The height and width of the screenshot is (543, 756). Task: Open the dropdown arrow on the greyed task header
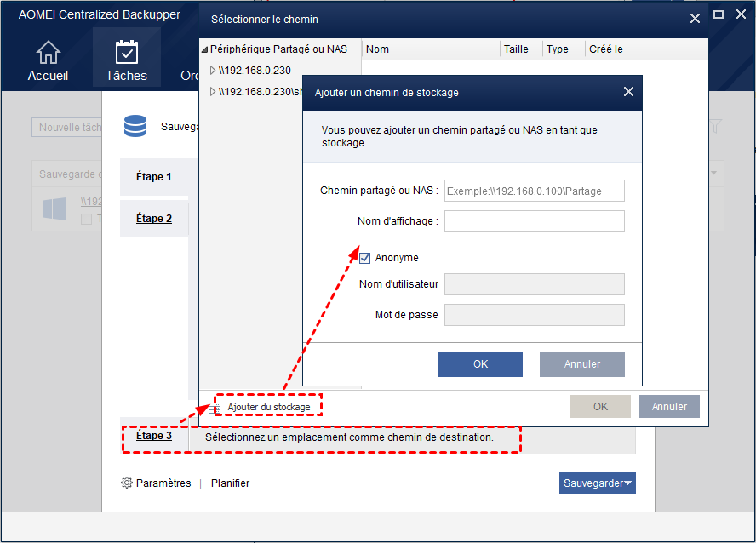714,173
